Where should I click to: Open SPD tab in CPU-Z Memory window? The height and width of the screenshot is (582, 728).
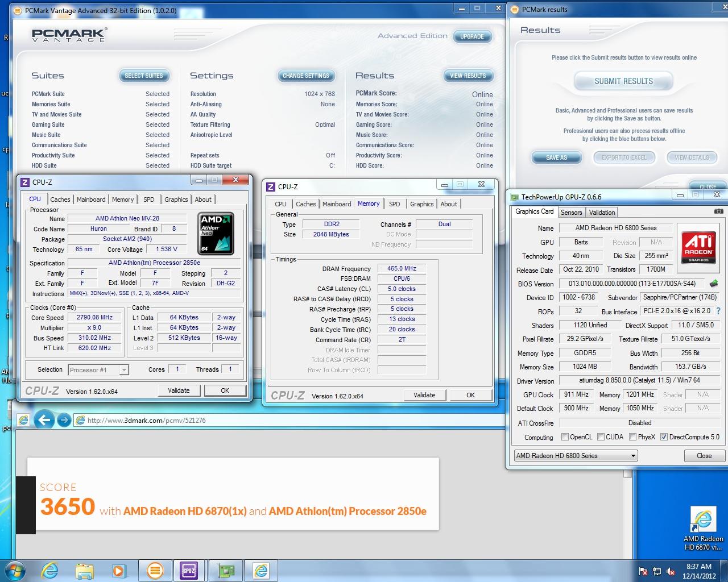point(395,204)
